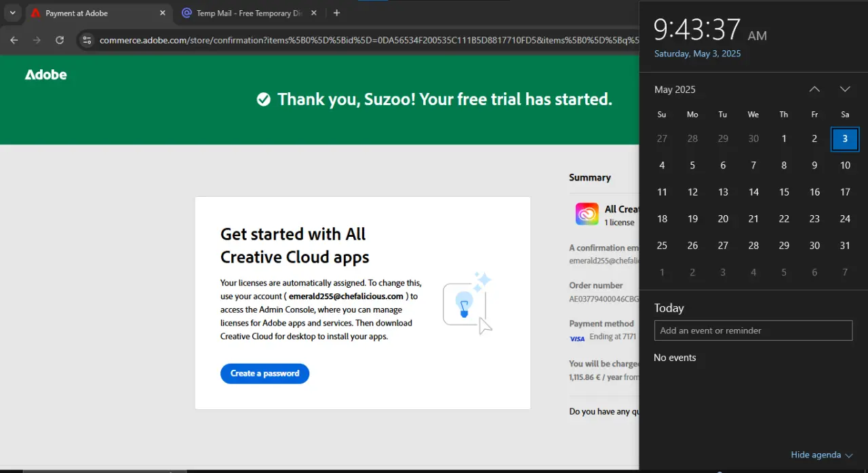The image size is (868, 473).
Task: Select May 12 in the calendar
Action: click(692, 192)
